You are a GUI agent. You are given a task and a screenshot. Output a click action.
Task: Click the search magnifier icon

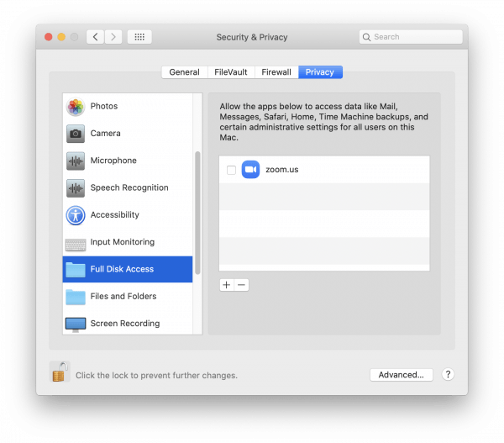coord(366,37)
